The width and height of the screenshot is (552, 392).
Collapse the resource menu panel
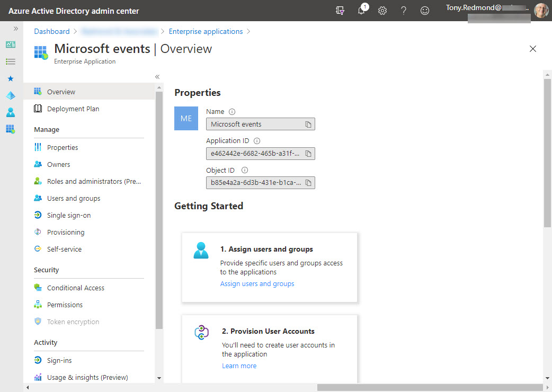tap(157, 77)
